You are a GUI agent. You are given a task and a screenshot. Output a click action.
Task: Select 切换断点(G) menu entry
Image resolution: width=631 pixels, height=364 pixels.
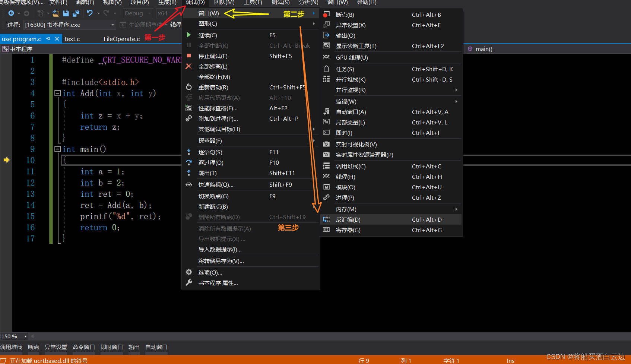(251, 196)
